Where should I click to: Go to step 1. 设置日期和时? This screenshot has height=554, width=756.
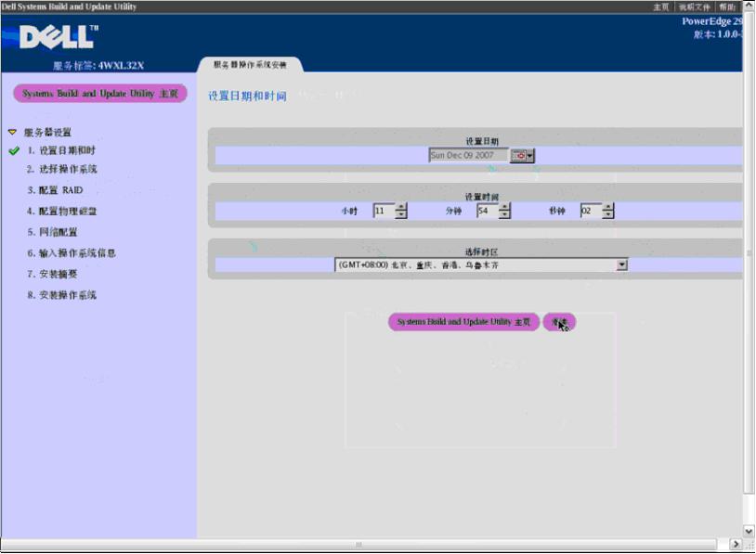[61, 150]
